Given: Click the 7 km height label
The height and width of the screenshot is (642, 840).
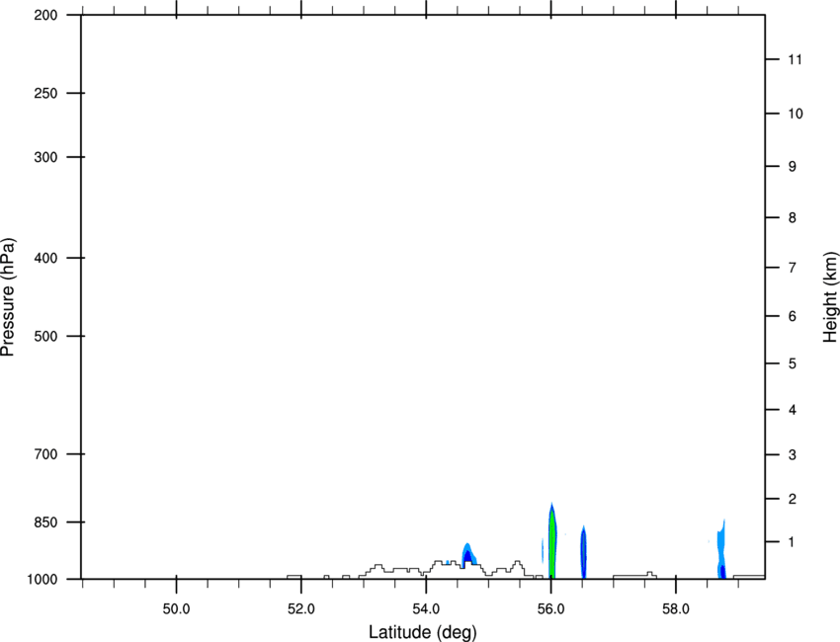Looking at the screenshot, I should click(x=793, y=268).
